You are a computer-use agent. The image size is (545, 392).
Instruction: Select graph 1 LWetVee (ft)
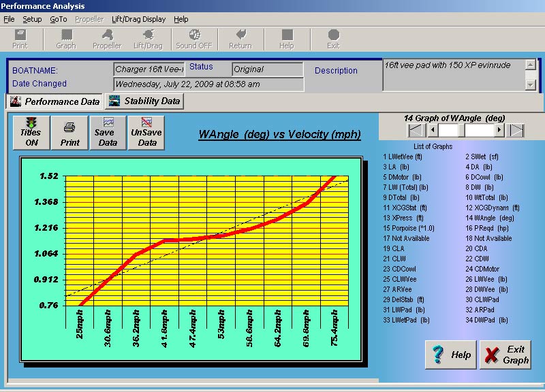click(403, 157)
